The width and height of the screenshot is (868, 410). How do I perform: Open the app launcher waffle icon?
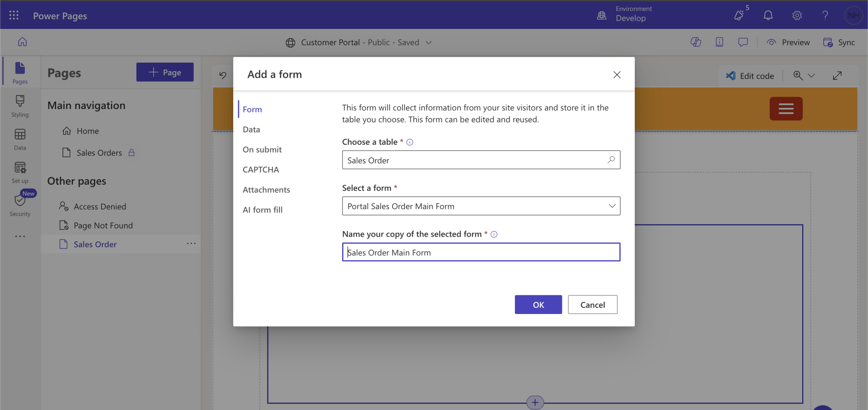pos(14,15)
